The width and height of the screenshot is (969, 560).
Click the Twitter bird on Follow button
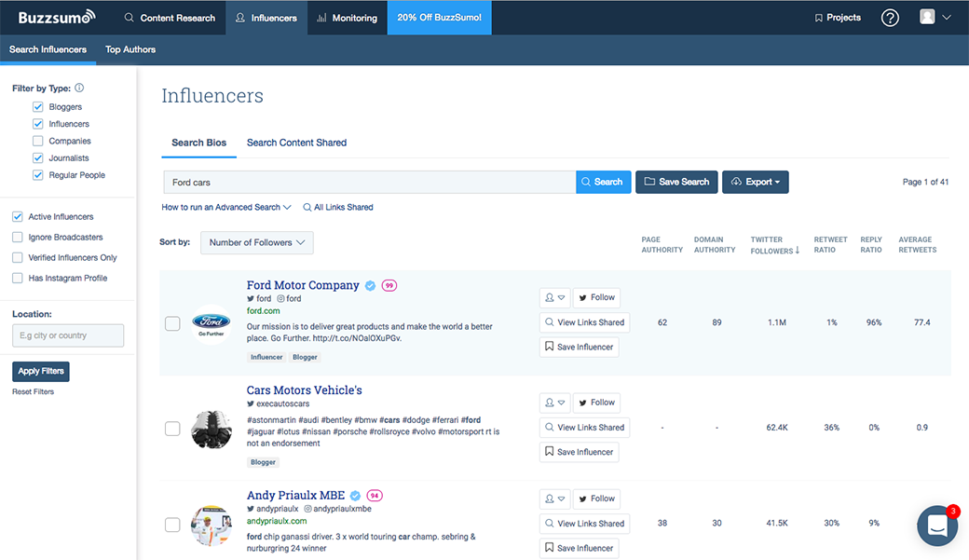point(583,297)
